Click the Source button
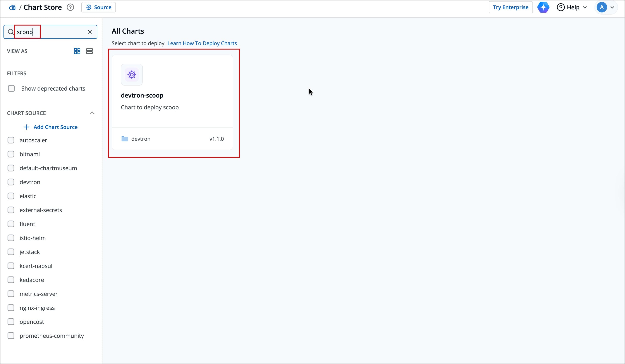Screen dimensions: 625x364 coord(98,7)
